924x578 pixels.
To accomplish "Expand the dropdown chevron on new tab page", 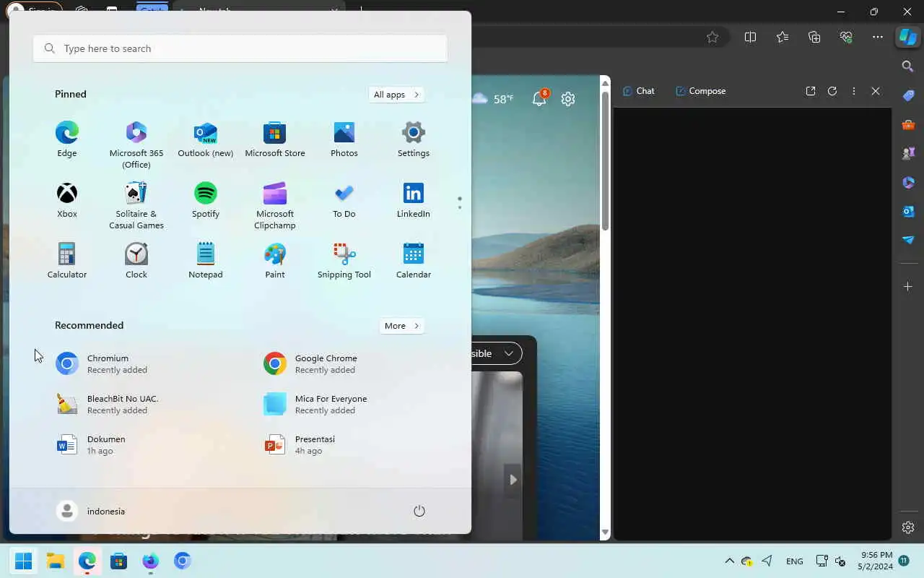I will (x=509, y=353).
